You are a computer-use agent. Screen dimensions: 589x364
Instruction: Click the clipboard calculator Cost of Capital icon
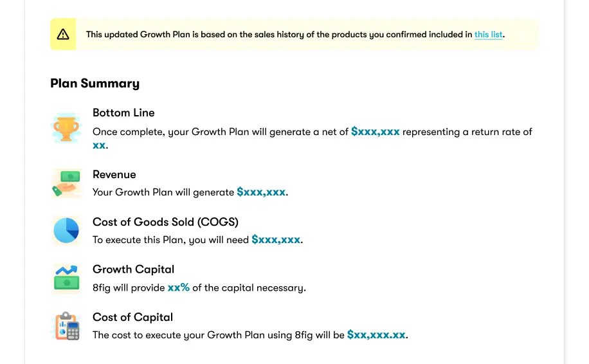click(67, 325)
